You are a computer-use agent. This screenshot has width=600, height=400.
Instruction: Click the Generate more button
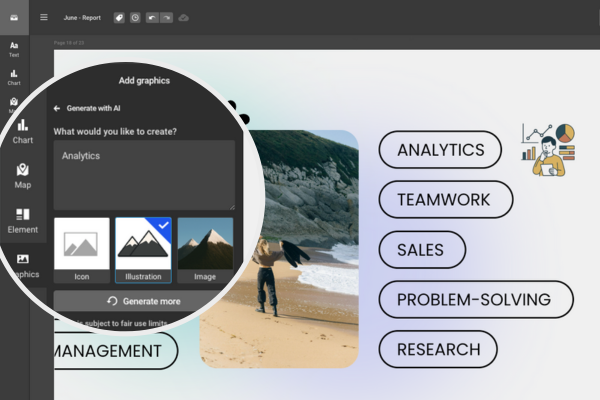click(144, 301)
